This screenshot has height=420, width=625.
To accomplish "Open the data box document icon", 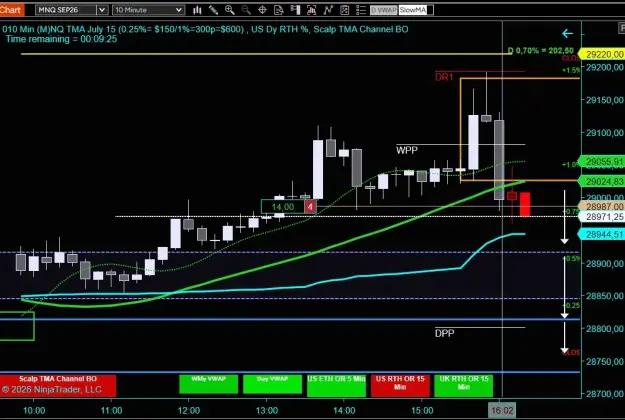I will pyautogui.click(x=279, y=10).
